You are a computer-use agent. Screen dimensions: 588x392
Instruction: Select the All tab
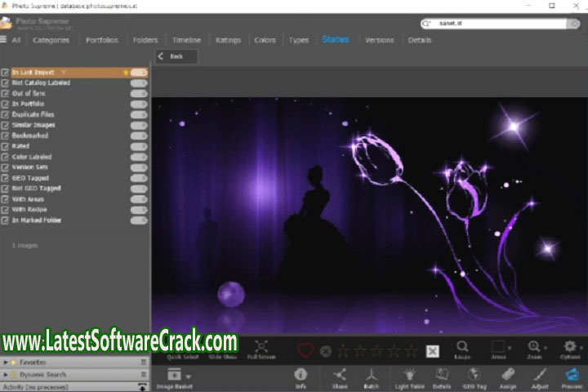click(16, 40)
